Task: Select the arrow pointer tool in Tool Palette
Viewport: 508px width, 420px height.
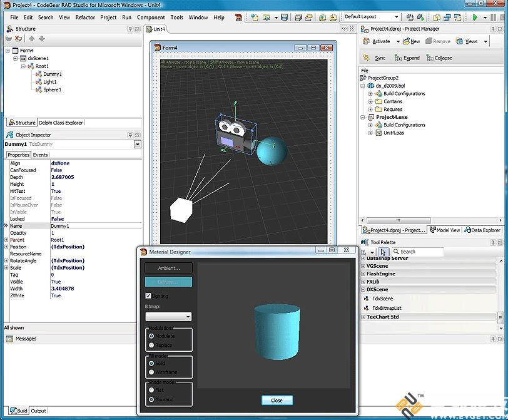Action: [x=384, y=252]
